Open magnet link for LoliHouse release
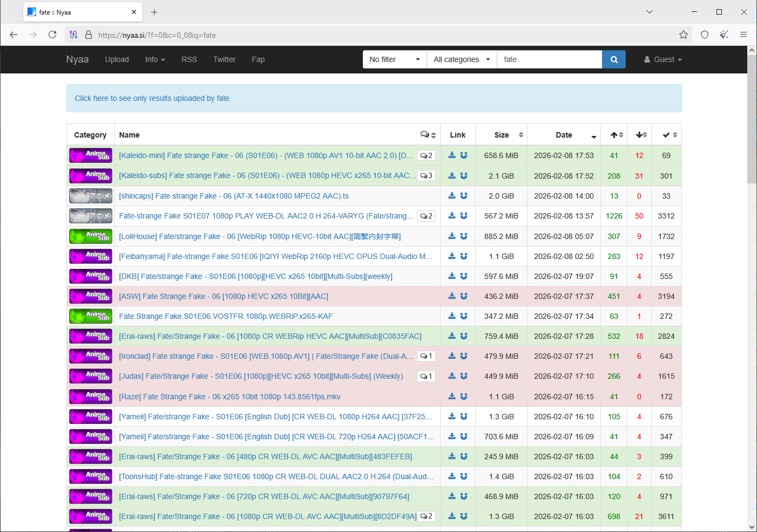Screen dimensions: 757x532 (464, 236)
